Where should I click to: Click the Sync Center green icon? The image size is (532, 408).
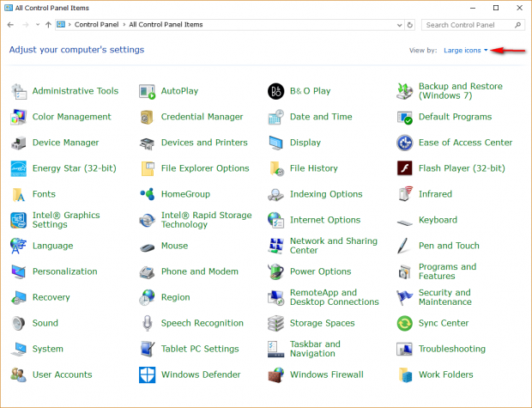point(405,324)
